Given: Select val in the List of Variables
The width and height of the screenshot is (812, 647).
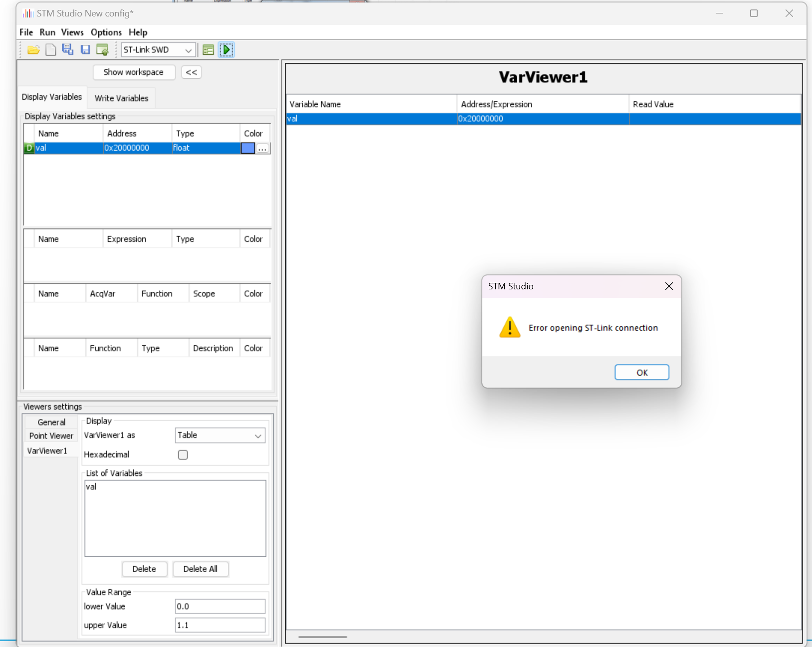Looking at the screenshot, I should coord(91,486).
